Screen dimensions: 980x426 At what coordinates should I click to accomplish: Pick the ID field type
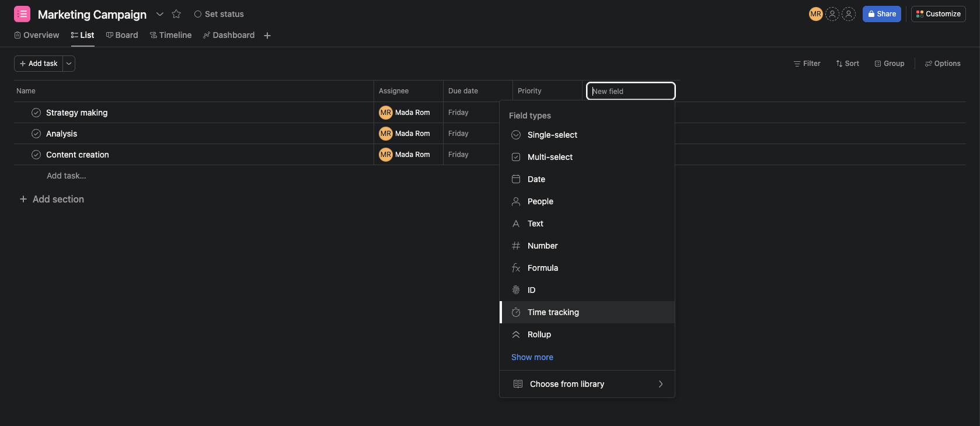[587, 290]
